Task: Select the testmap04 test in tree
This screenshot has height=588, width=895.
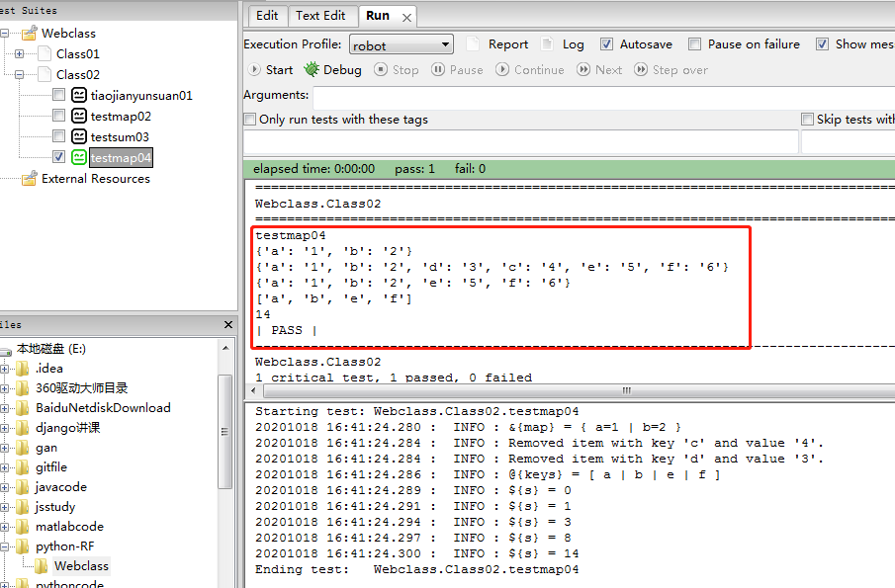Action: 121,158
